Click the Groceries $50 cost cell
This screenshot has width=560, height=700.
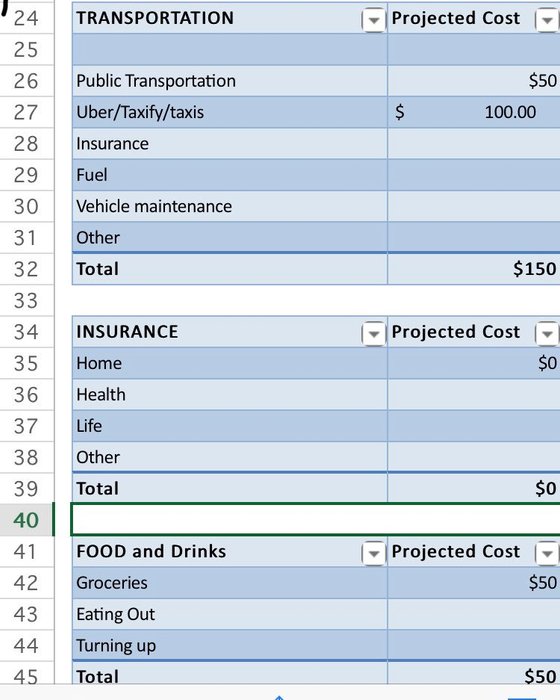[474, 583]
